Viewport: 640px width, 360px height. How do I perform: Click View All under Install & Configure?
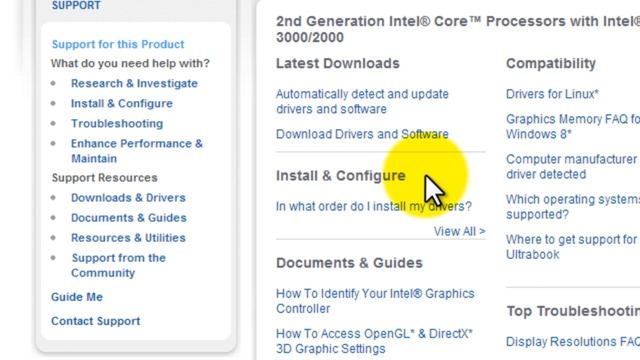pyautogui.click(x=460, y=231)
